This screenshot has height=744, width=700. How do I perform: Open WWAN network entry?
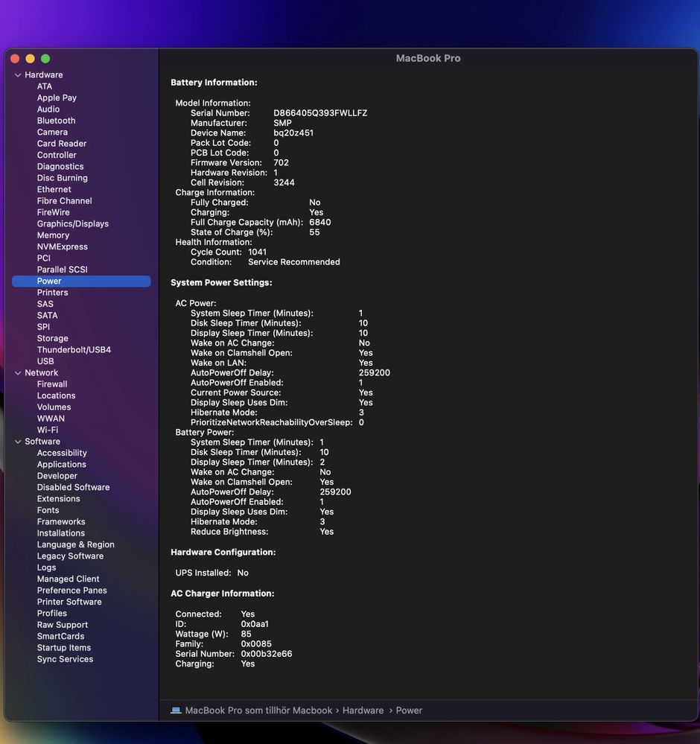tap(51, 419)
